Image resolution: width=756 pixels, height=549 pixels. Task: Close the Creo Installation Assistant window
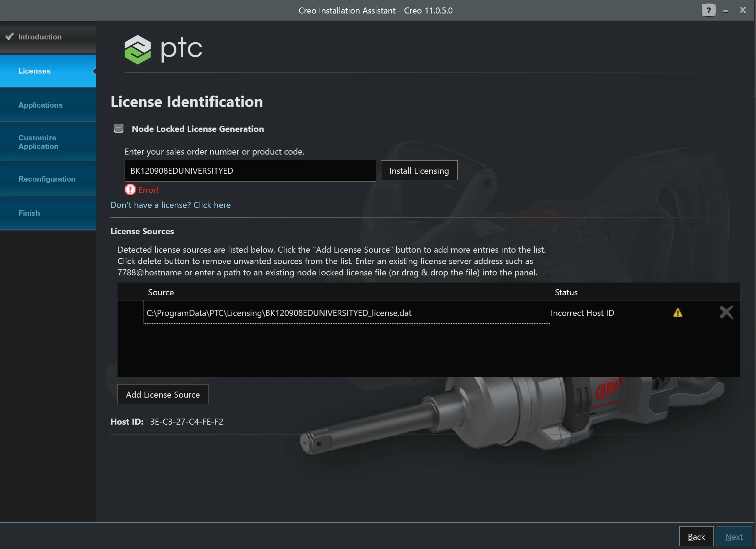743,10
